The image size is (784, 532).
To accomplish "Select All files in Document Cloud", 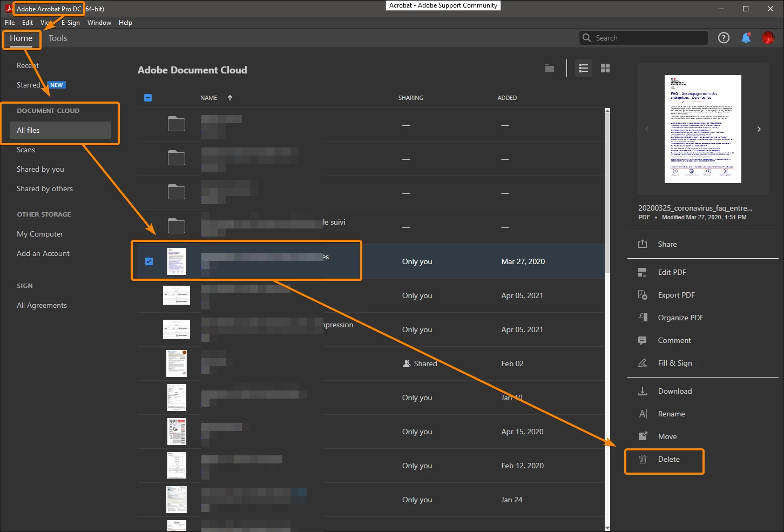I will point(60,130).
